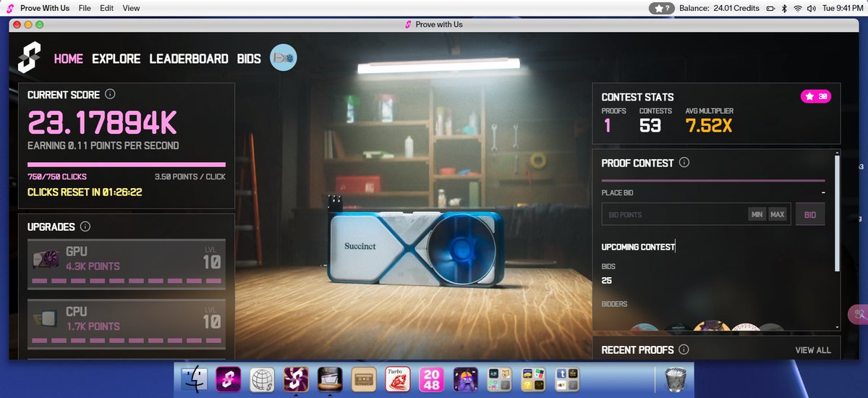Click the CONTESTS count 53
868x398 pixels.
tap(650, 126)
